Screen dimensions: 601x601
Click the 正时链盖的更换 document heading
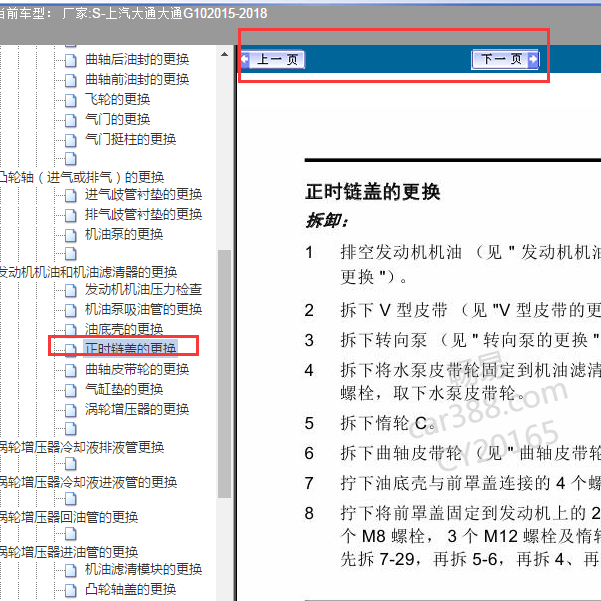click(373, 192)
